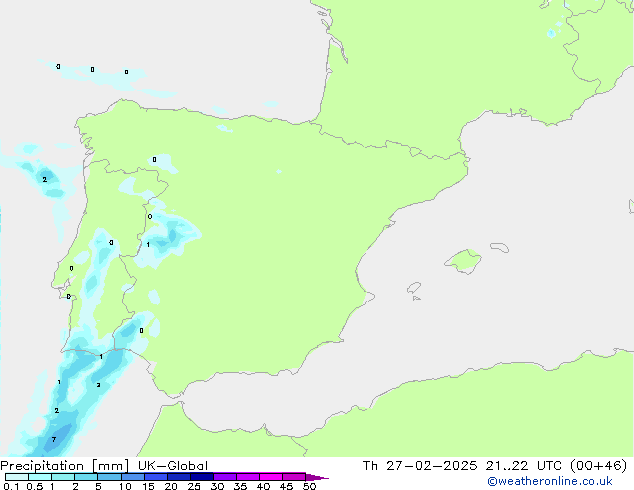Click the Mallorca island on the map
The width and height of the screenshot is (634, 490).
[464, 261]
